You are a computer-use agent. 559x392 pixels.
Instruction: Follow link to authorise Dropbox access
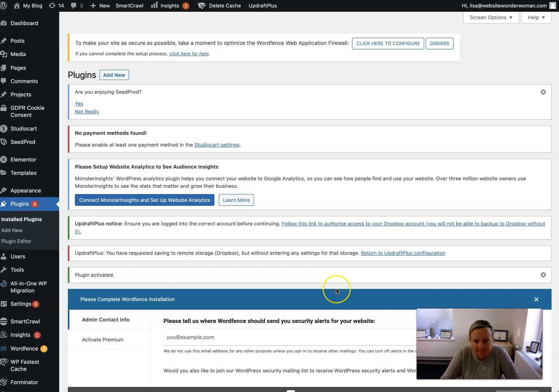point(413,224)
